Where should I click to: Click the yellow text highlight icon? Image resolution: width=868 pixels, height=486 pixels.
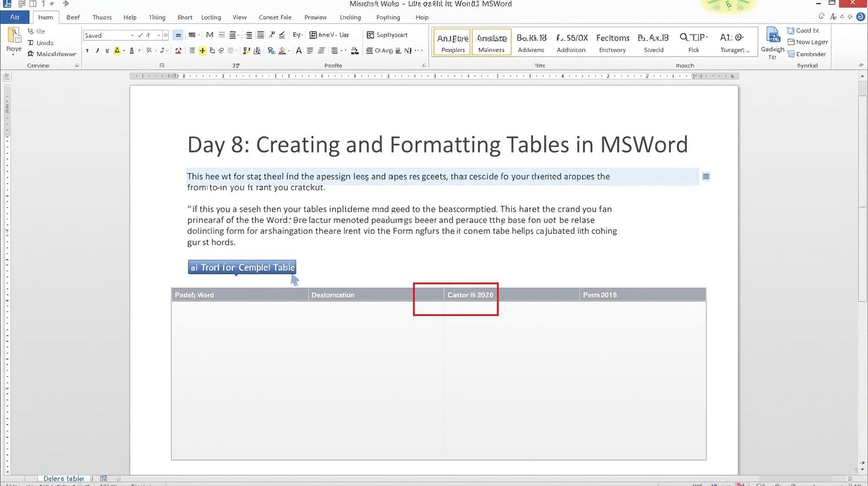[x=117, y=51]
